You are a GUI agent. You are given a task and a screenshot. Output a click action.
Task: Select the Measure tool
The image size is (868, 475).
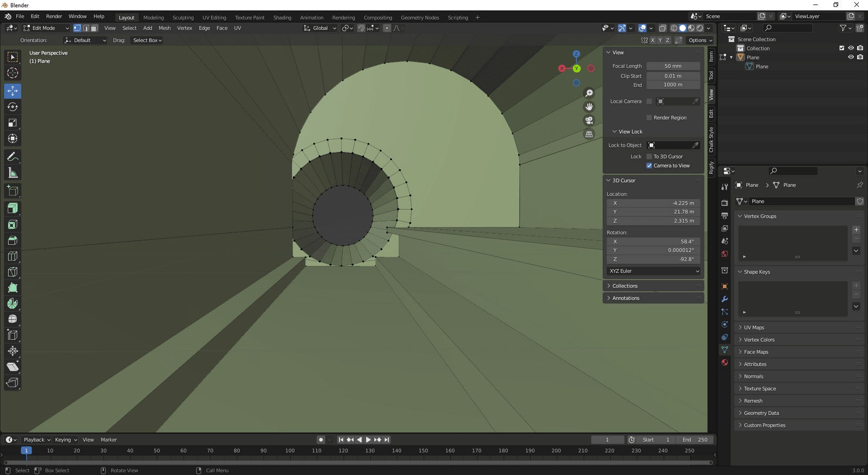pos(12,173)
